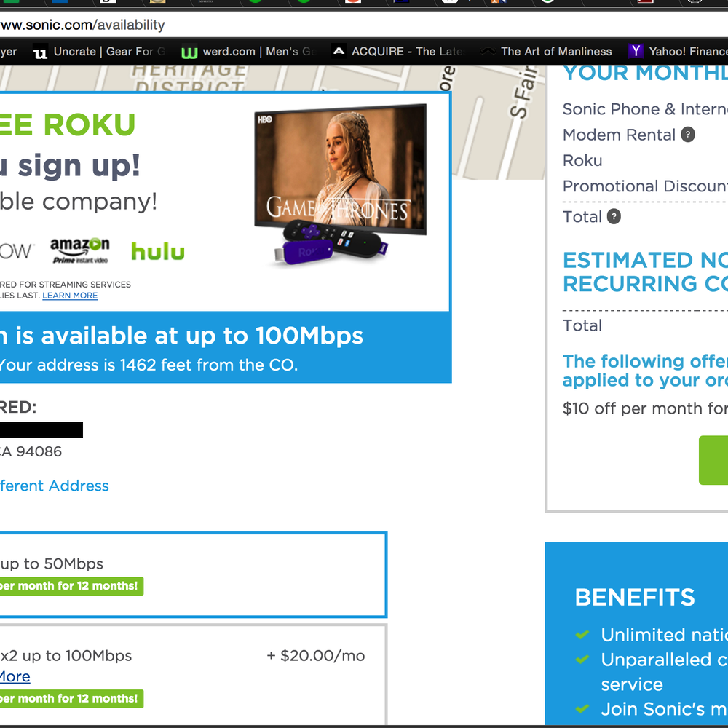The image size is (728, 728).
Task: Click the address bar showing sonic.com/availability
Action: (364, 25)
